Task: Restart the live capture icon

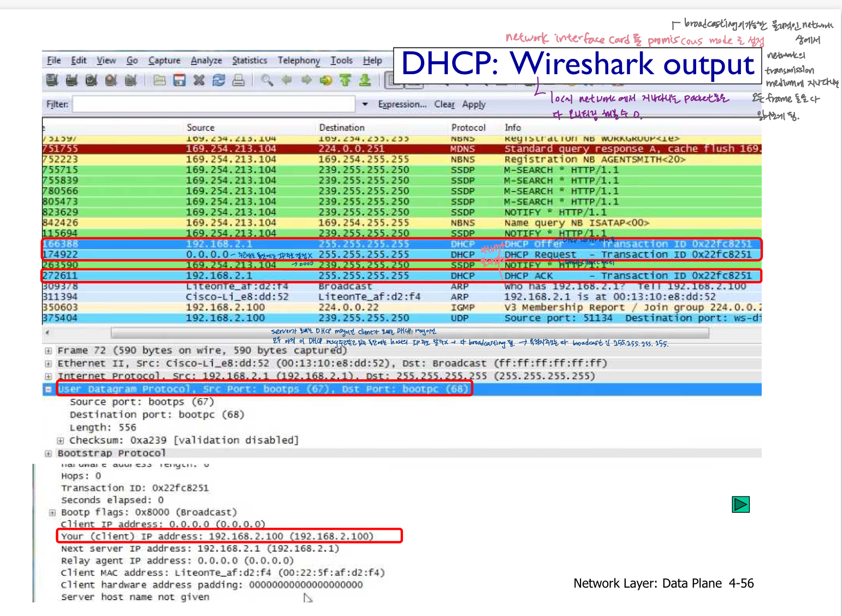Action: (131, 80)
